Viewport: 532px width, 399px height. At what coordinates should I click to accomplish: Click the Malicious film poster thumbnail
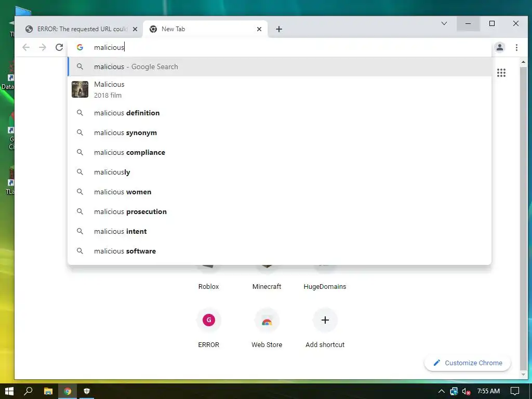(80, 89)
